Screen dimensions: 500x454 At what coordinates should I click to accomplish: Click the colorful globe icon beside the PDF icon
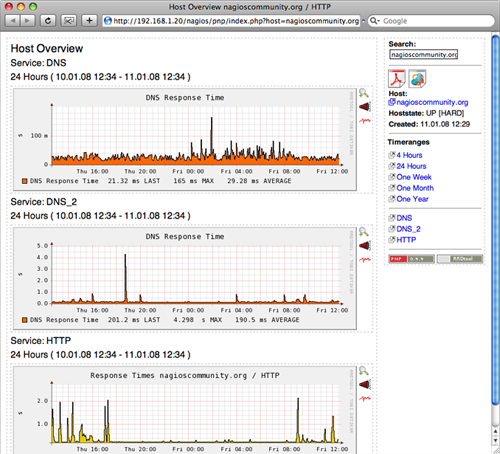click(x=417, y=78)
